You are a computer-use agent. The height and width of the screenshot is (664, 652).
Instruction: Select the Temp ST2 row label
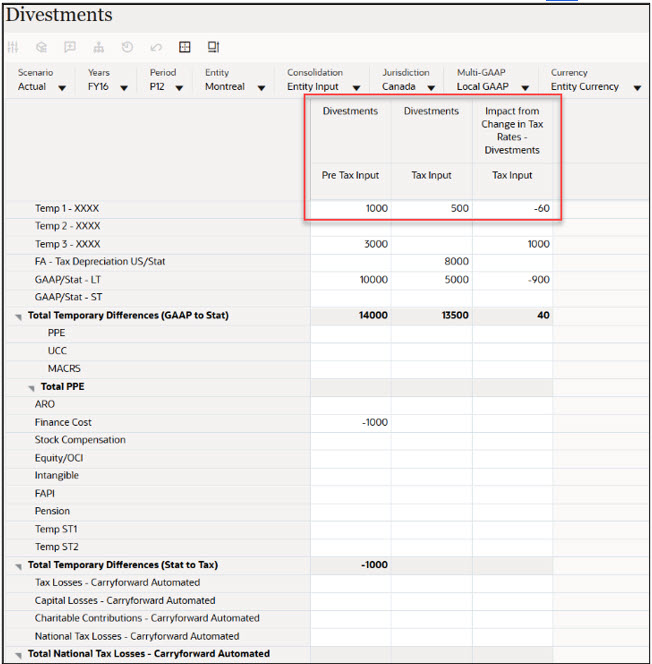(x=56, y=547)
